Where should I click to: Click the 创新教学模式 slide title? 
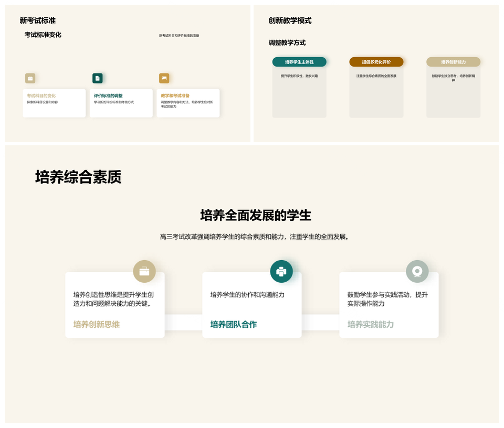[x=290, y=20]
